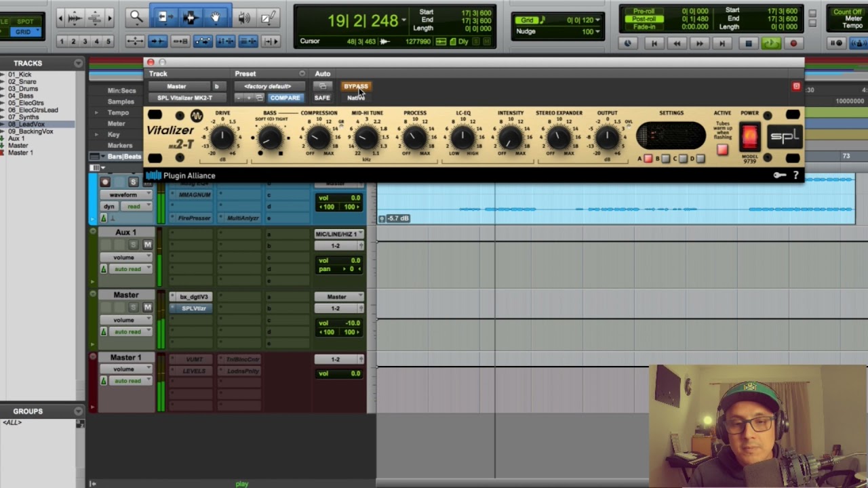The height and width of the screenshot is (488, 868).
Task: Click the Rewind transport button
Action: pos(677,43)
